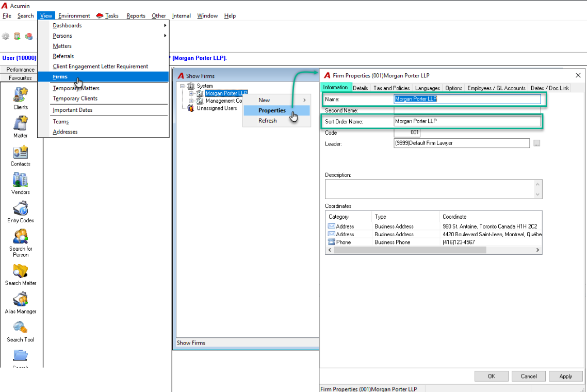Open the Vendors shortcut icon
This screenshot has width=587, height=392.
21,179
